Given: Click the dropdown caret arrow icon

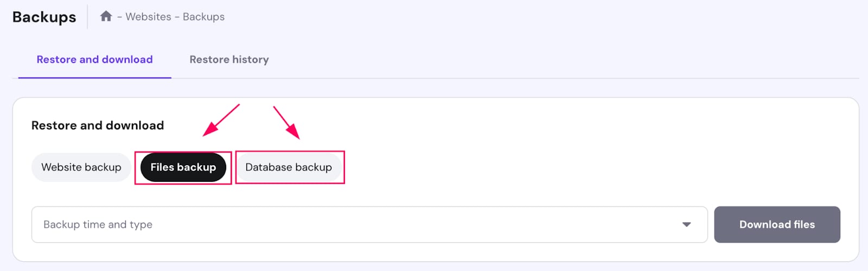Looking at the screenshot, I should 686,224.
